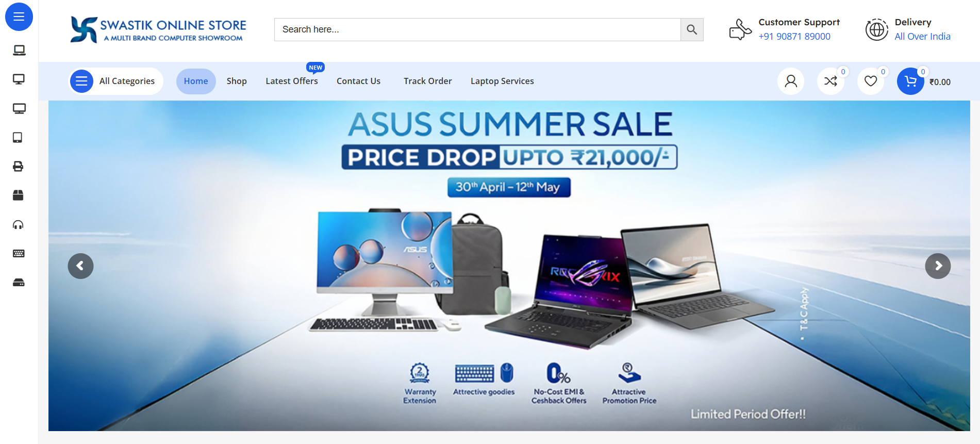Image resolution: width=980 pixels, height=444 pixels.
Task: Open the Track Order link
Action: point(428,81)
